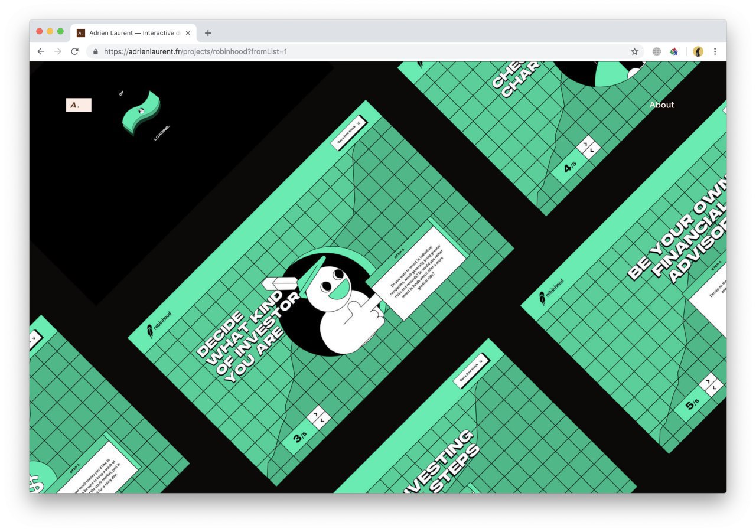
Task: Click 'Get a free stock' button on bottom Investing slide
Action: coord(471,370)
